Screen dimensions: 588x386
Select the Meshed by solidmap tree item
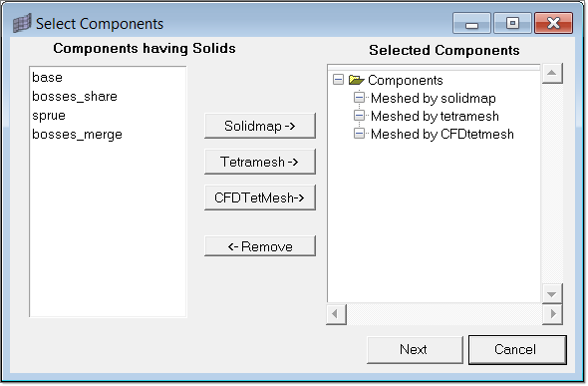434,99
